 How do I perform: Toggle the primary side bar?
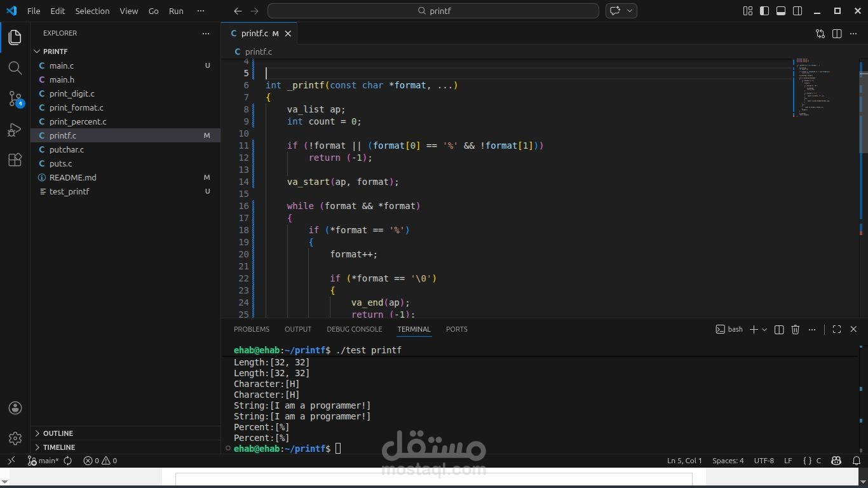point(764,11)
